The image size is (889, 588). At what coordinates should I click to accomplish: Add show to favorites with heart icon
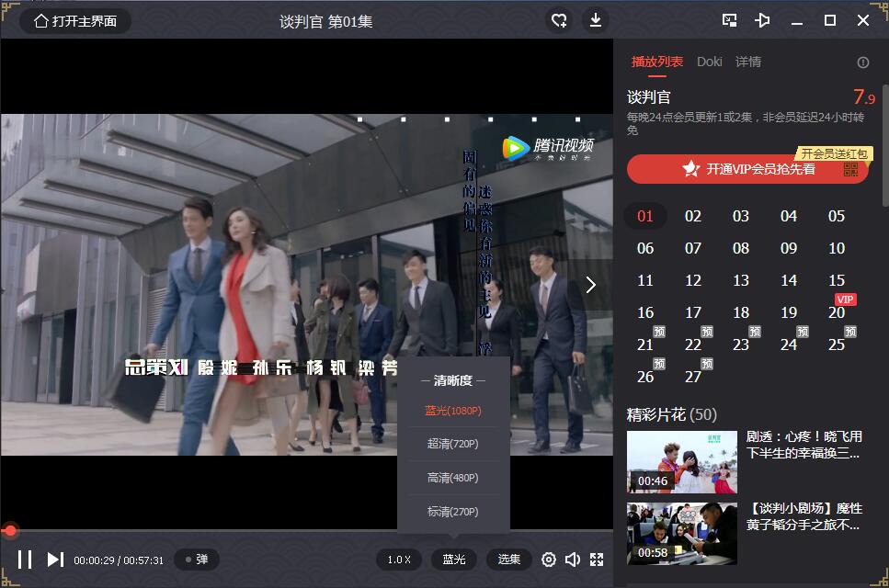pos(559,20)
